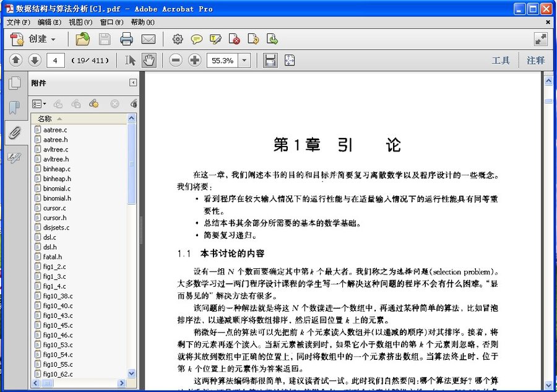The width and height of the screenshot is (557, 392).
Task: Click the email envelope icon
Action: tap(148, 39)
